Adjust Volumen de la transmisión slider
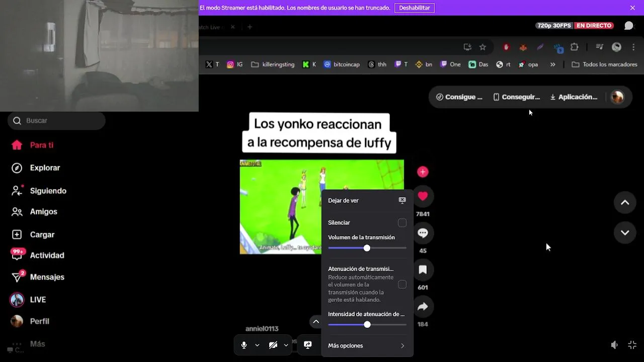 click(367, 248)
